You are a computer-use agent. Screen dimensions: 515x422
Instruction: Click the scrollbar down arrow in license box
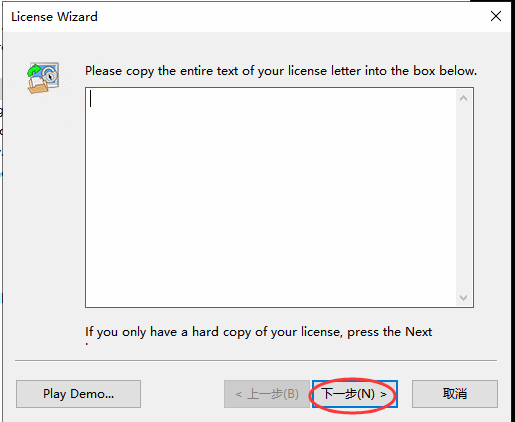(x=463, y=297)
